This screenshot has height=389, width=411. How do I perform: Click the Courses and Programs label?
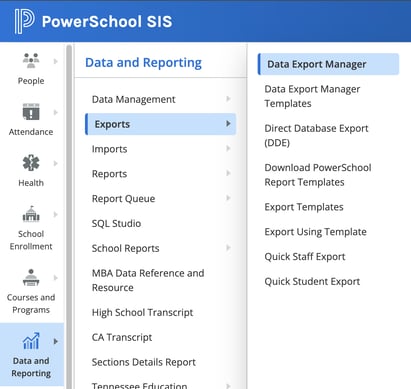pyautogui.click(x=31, y=304)
